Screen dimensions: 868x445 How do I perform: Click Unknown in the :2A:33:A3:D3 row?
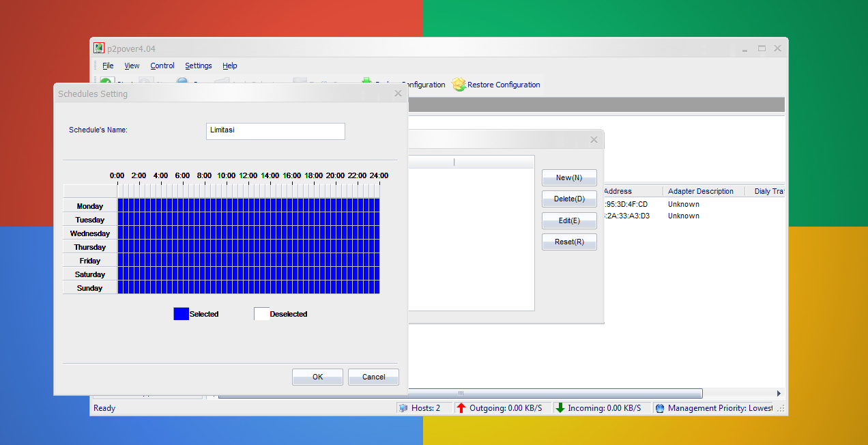pos(684,216)
